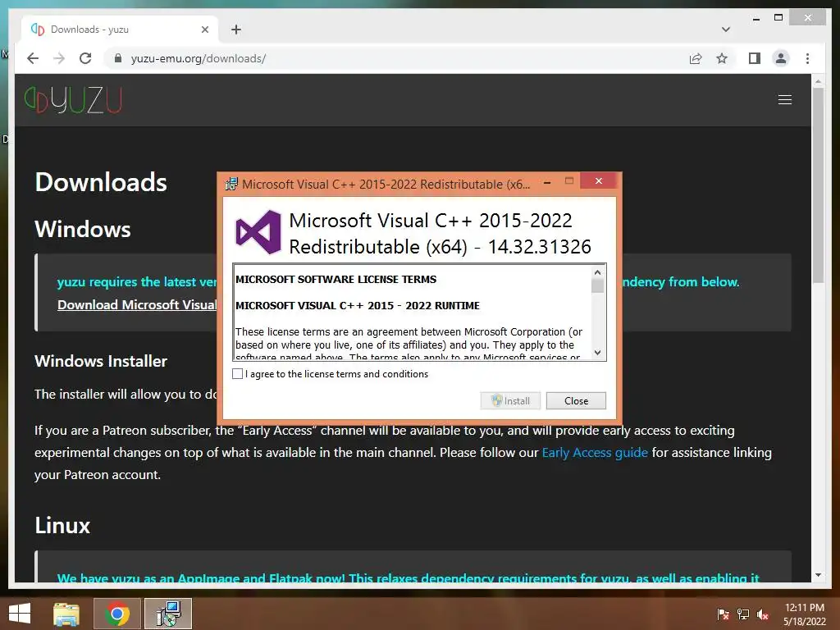Click the Install button

click(x=510, y=400)
